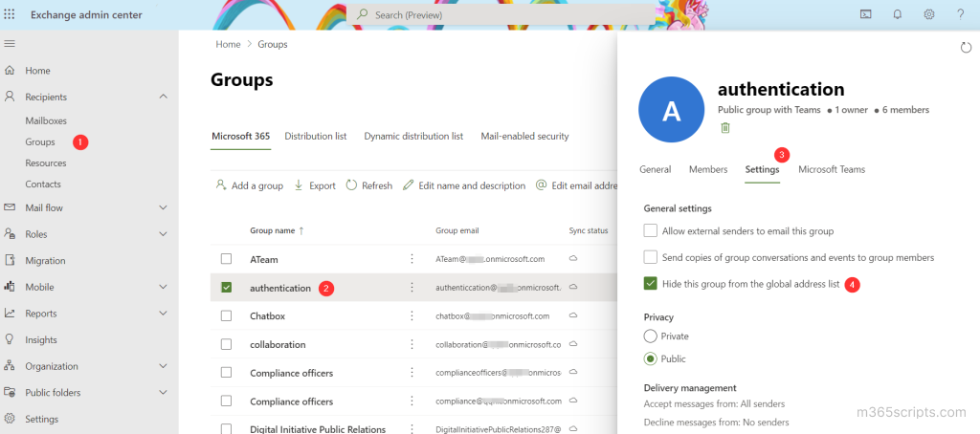This screenshot has width=980, height=434.
Task: Open more options for ATeam row
Action: [412, 258]
